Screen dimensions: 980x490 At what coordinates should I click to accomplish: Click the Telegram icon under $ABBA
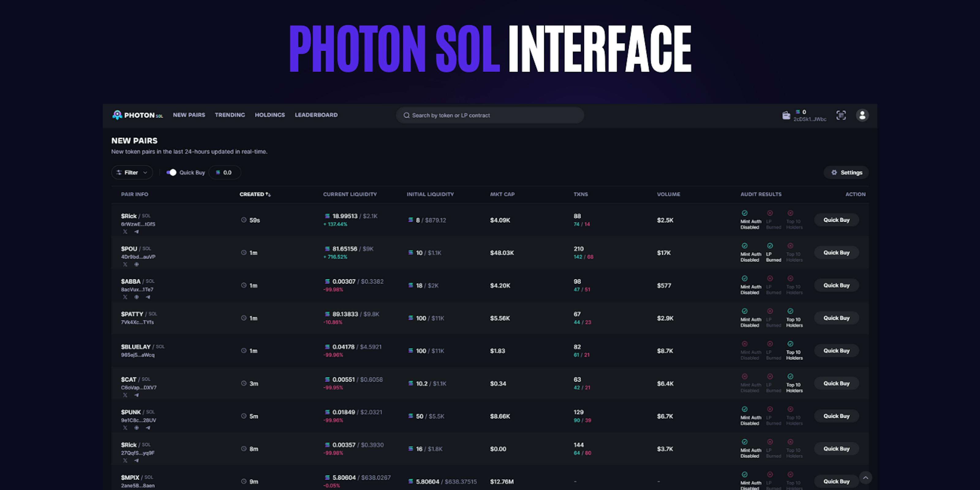148,297
